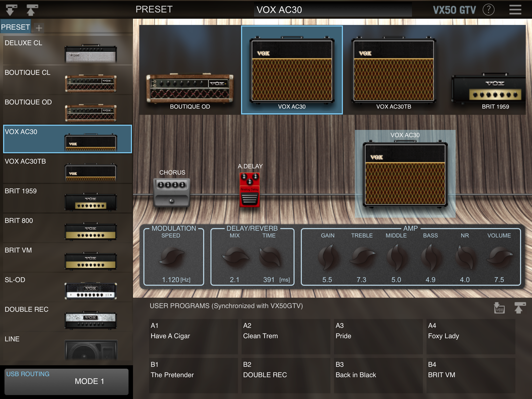Open the USB ROUTING mode selector

66,381
